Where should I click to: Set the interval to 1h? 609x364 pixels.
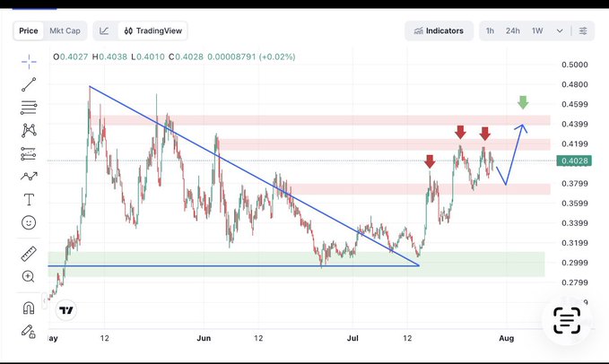(x=490, y=30)
